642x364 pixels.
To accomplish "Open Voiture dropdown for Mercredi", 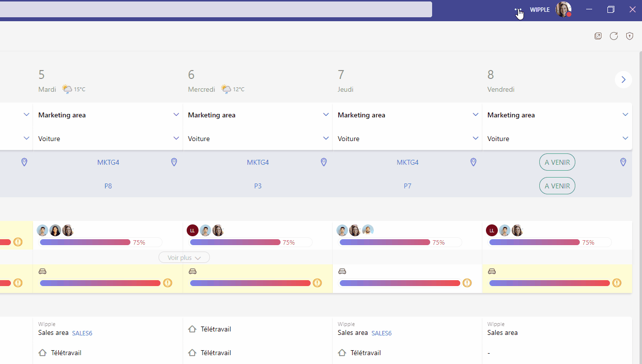I will [x=326, y=139].
